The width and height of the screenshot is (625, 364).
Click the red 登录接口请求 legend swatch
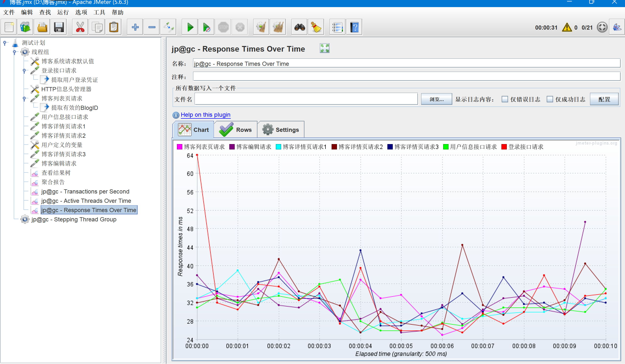pyautogui.click(x=504, y=147)
